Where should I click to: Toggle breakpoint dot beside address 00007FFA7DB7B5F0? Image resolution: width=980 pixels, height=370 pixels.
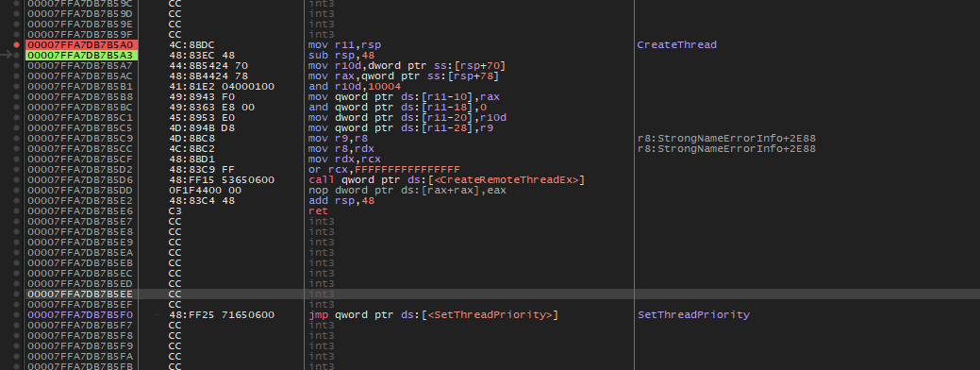pyautogui.click(x=17, y=314)
